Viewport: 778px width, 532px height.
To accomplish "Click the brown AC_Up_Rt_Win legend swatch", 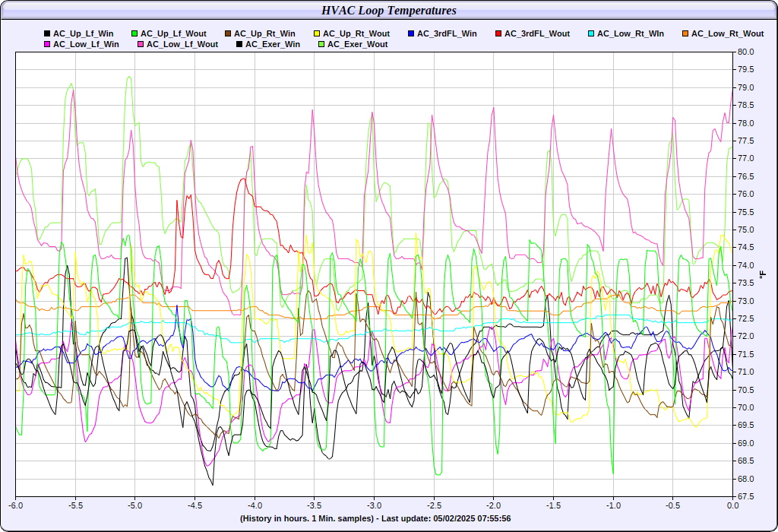I will click(x=228, y=33).
